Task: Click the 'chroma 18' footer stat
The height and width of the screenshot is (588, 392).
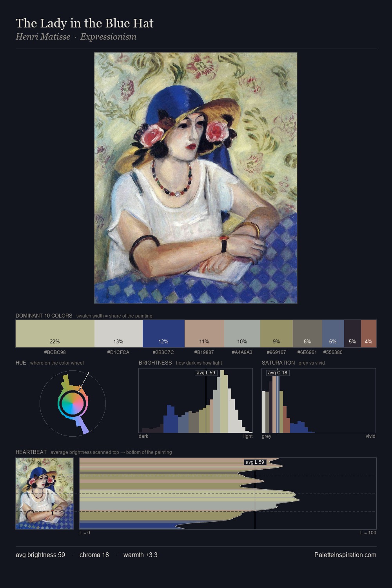Action: coord(94,555)
